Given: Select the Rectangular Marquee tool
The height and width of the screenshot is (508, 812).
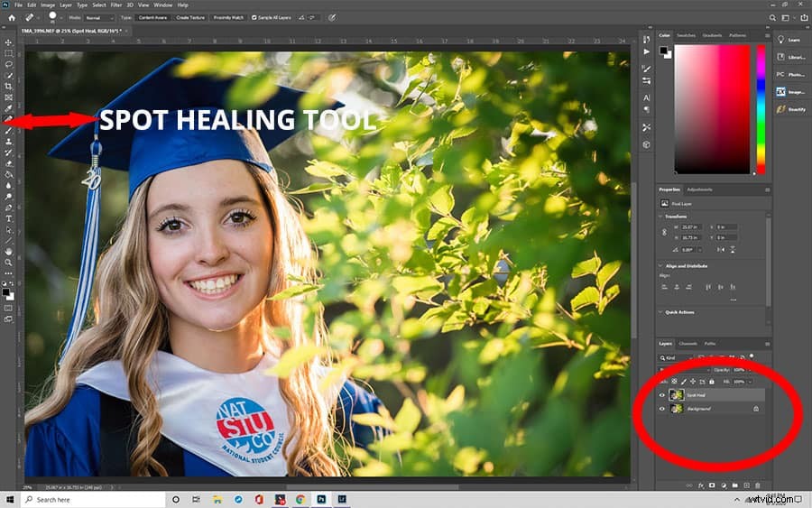Looking at the screenshot, I should click(x=8, y=53).
